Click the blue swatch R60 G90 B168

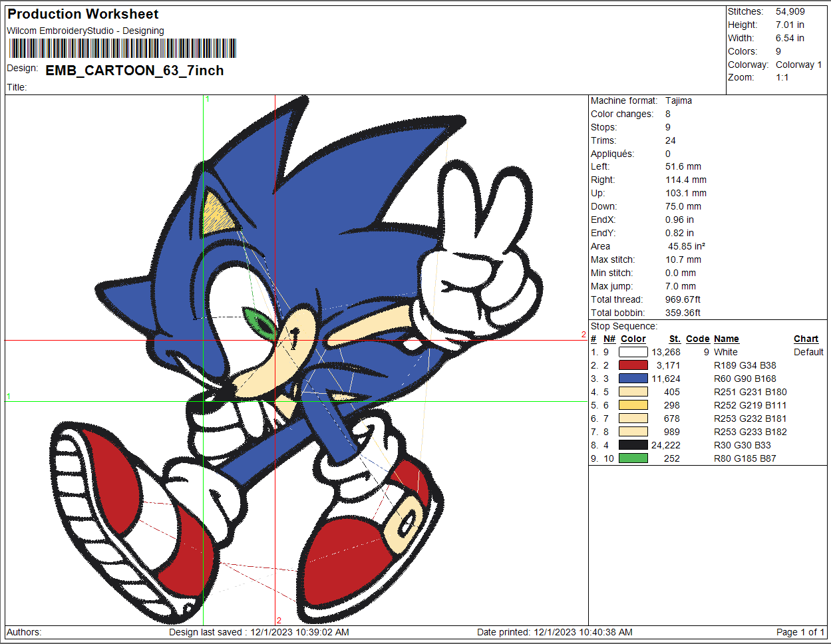coord(633,379)
